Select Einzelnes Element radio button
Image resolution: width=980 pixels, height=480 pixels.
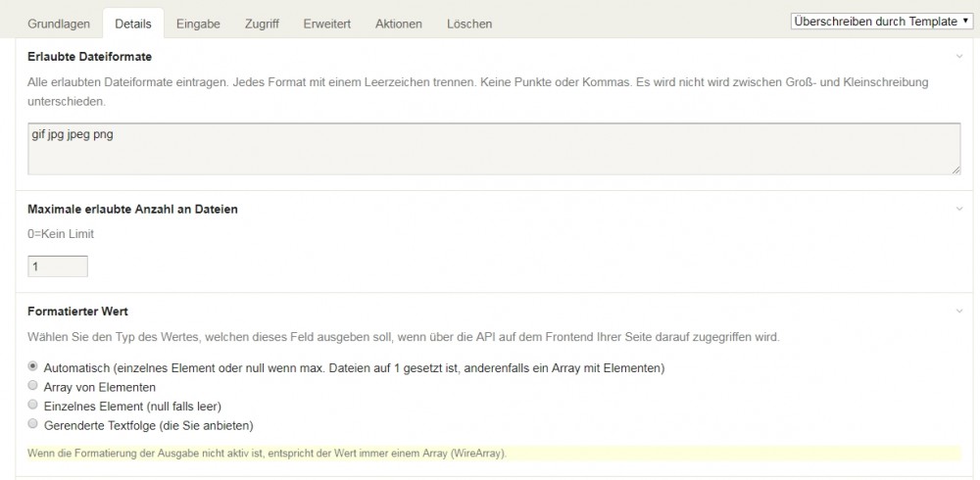(34, 405)
